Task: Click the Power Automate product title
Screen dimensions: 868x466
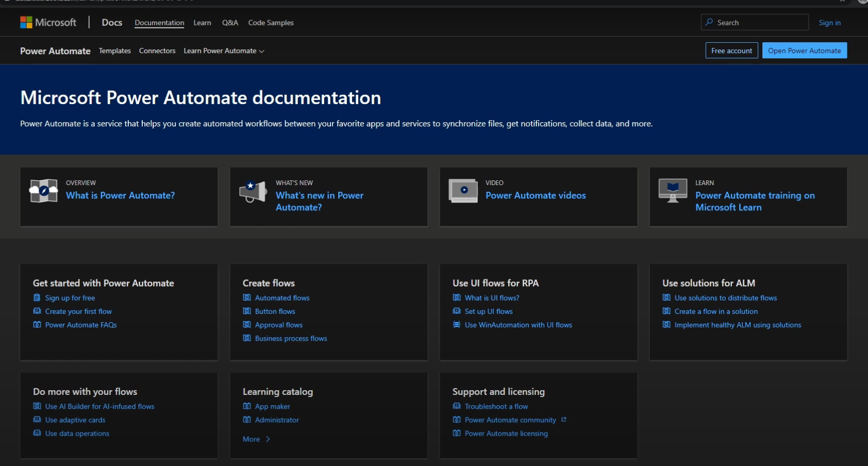Action: tap(55, 51)
